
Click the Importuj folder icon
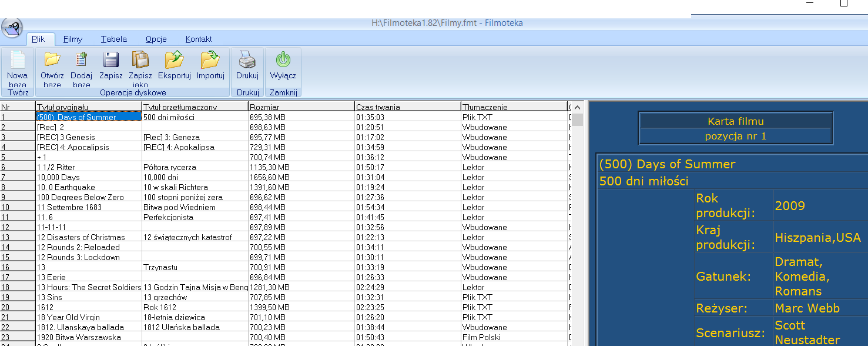210,60
